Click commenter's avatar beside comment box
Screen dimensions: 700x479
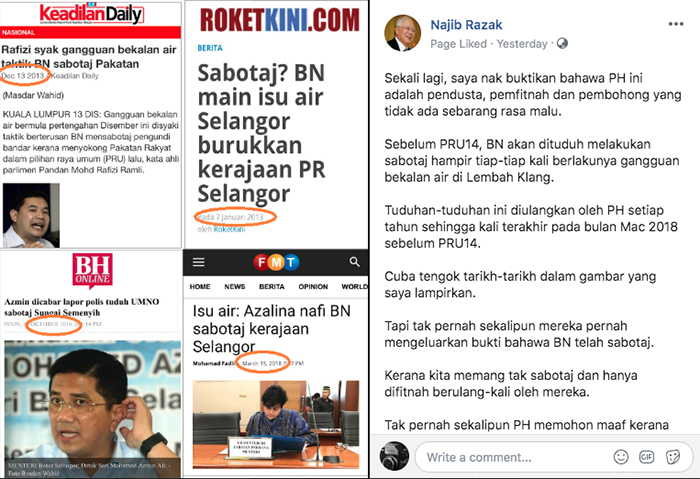[x=394, y=456]
